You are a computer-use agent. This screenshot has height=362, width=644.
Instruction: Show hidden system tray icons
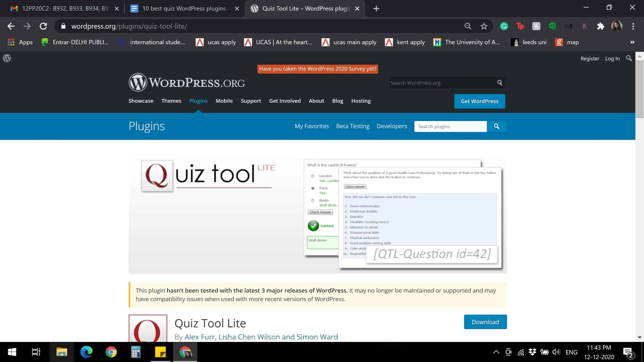click(496, 352)
